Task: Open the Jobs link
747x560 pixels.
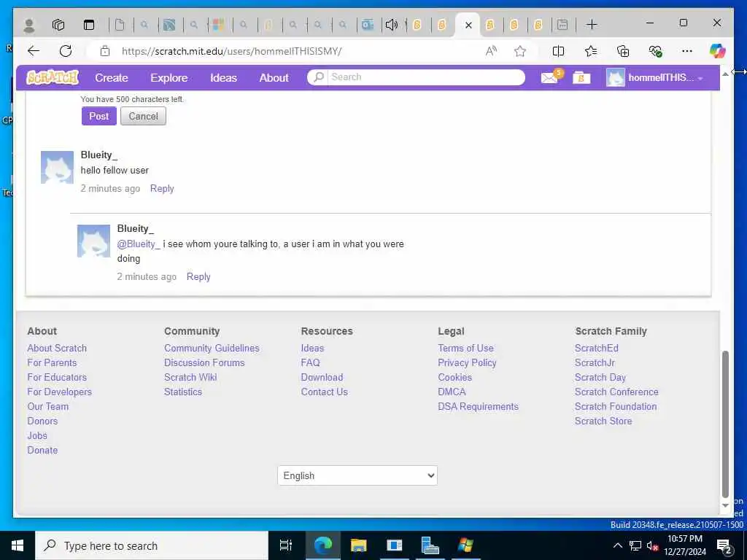Action: click(37, 436)
